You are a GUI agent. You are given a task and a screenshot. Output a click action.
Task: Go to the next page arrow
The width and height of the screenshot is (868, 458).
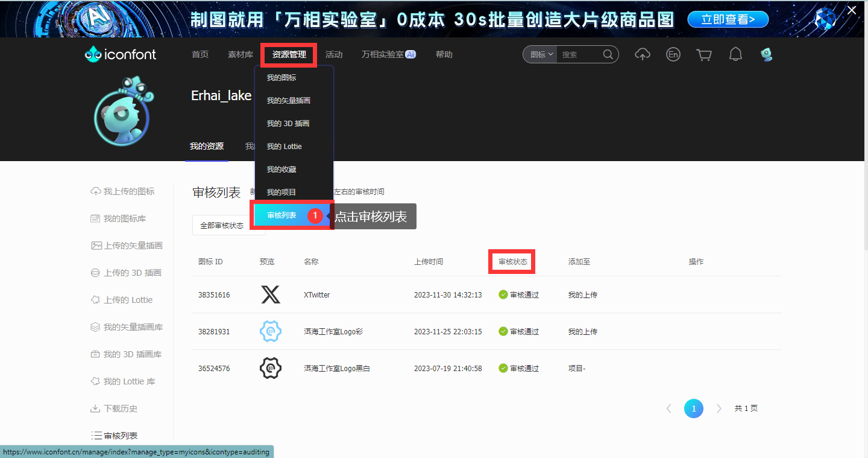(719, 409)
